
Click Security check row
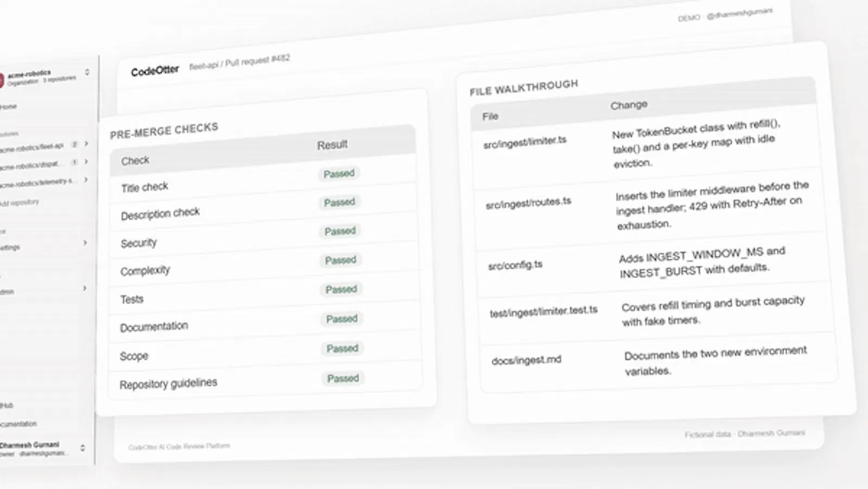tap(264, 237)
